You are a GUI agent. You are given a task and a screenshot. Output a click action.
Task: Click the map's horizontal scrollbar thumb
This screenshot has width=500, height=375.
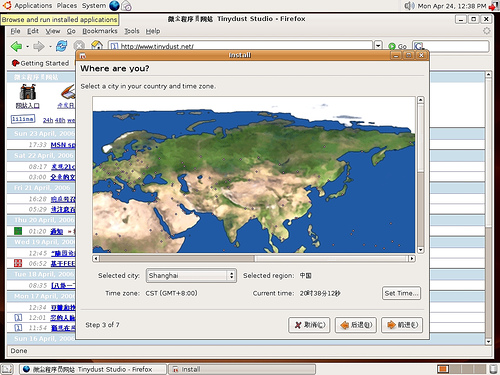[177, 258]
